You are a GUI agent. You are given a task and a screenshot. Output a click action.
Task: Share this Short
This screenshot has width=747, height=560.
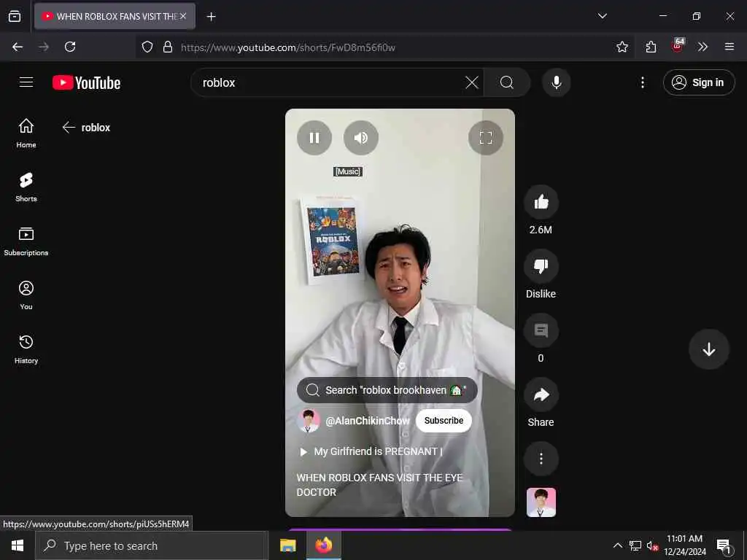click(x=541, y=394)
